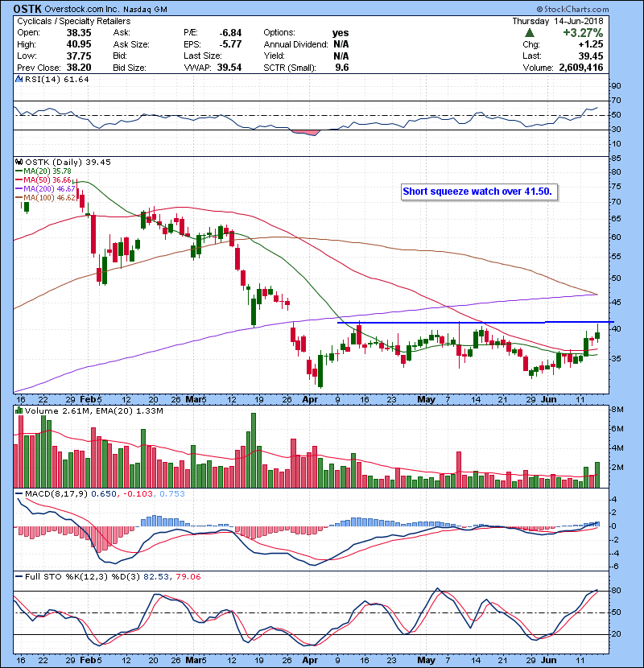The width and height of the screenshot is (644, 668).
Task: Click the N/A value in the Yield row
Action: coord(341,56)
